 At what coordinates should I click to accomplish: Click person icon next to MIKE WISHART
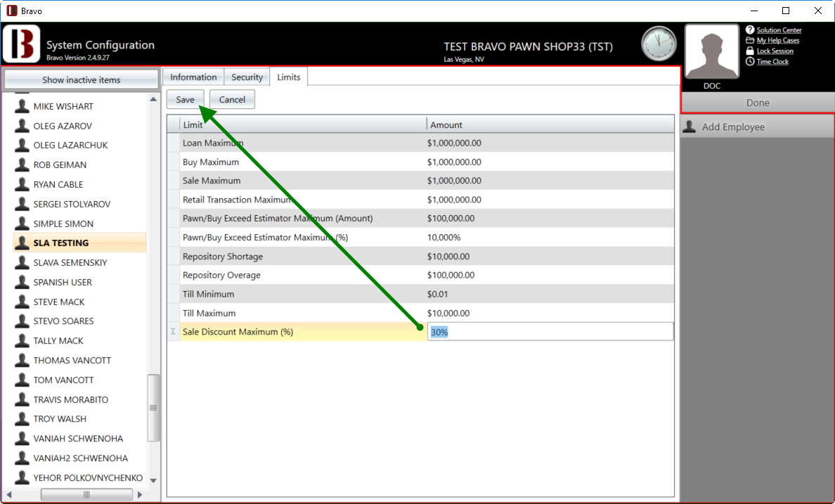point(22,106)
